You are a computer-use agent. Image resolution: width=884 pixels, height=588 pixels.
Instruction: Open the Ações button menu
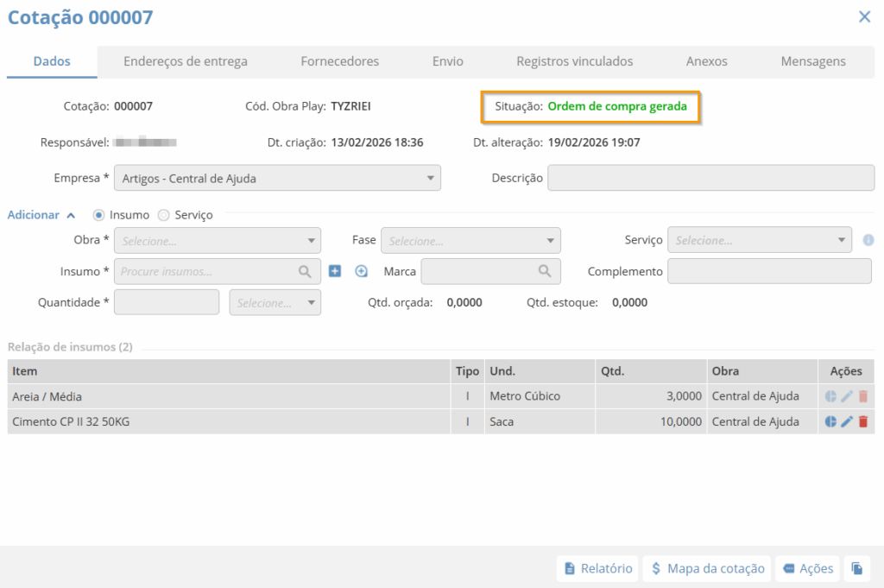click(x=808, y=568)
